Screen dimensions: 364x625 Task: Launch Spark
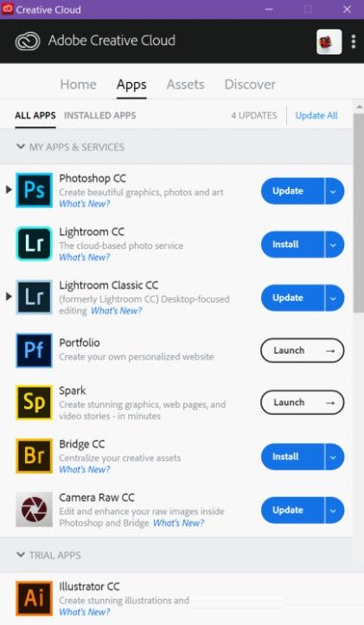[303, 403]
